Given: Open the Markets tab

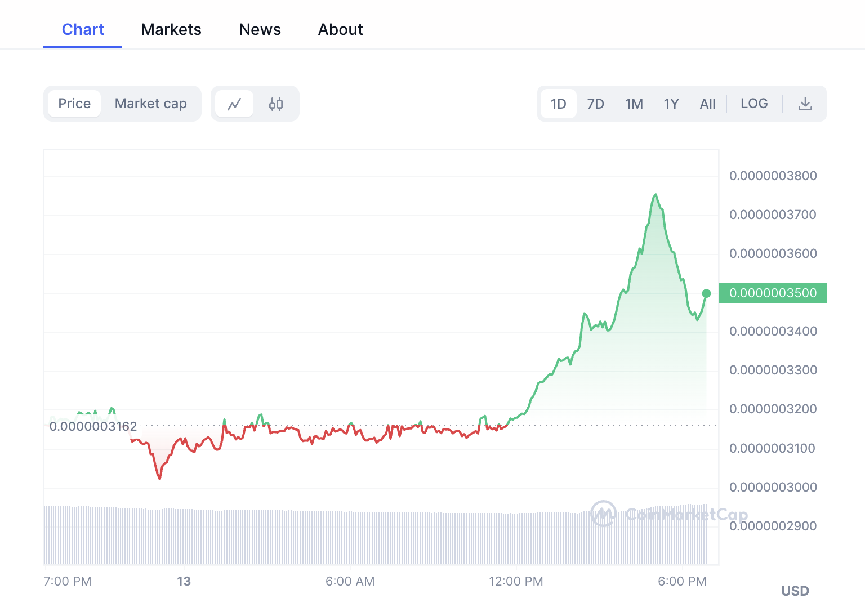Looking at the screenshot, I should click(x=171, y=29).
